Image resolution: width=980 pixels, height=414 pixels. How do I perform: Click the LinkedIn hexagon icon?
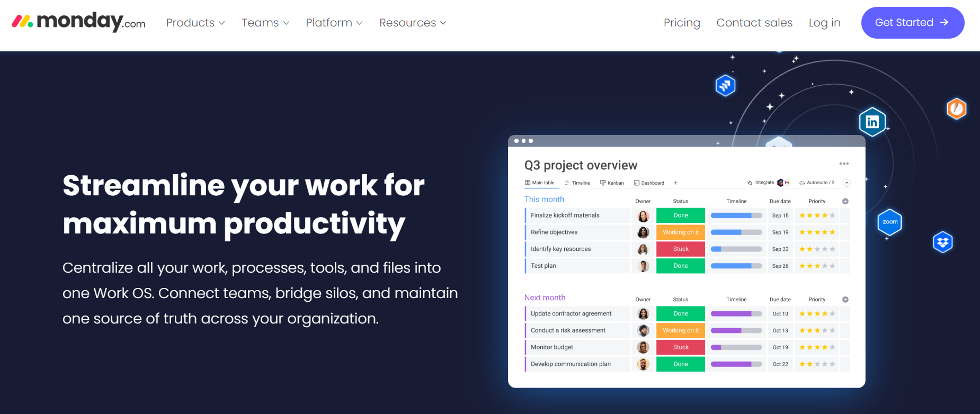tap(872, 122)
